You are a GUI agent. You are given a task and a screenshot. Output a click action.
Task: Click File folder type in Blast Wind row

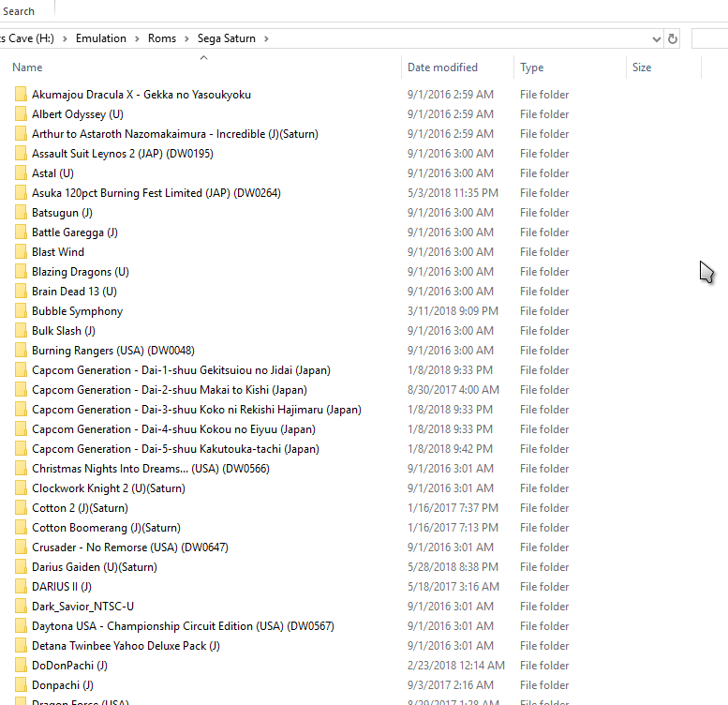tap(544, 252)
